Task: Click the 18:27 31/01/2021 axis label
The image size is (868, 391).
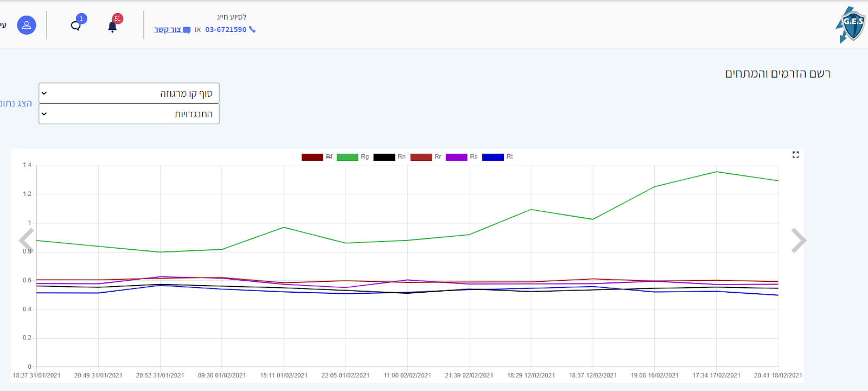Action: point(37,375)
